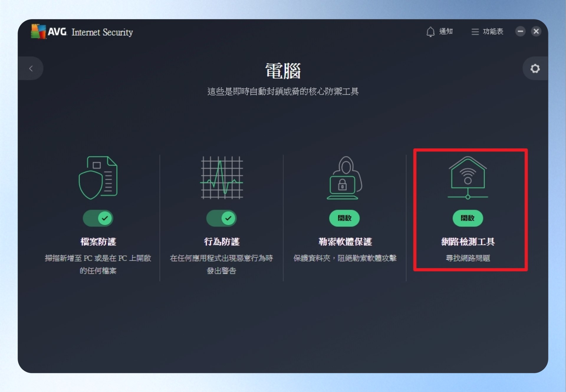Go back using the left chevron

point(31,69)
